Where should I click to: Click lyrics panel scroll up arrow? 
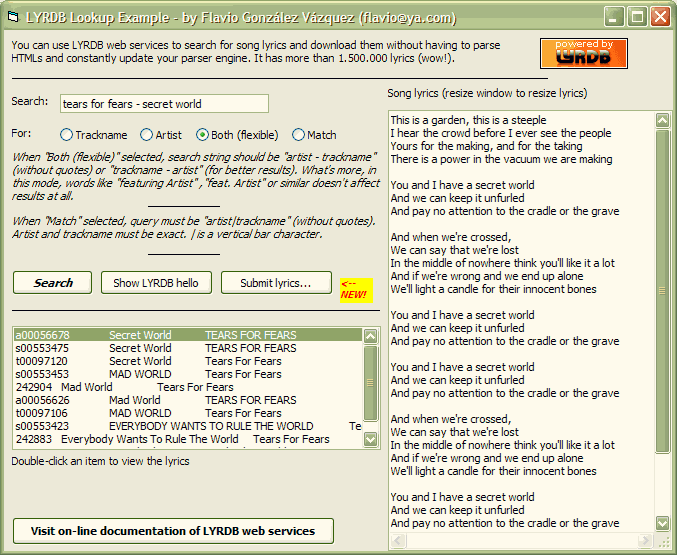tap(662, 120)
